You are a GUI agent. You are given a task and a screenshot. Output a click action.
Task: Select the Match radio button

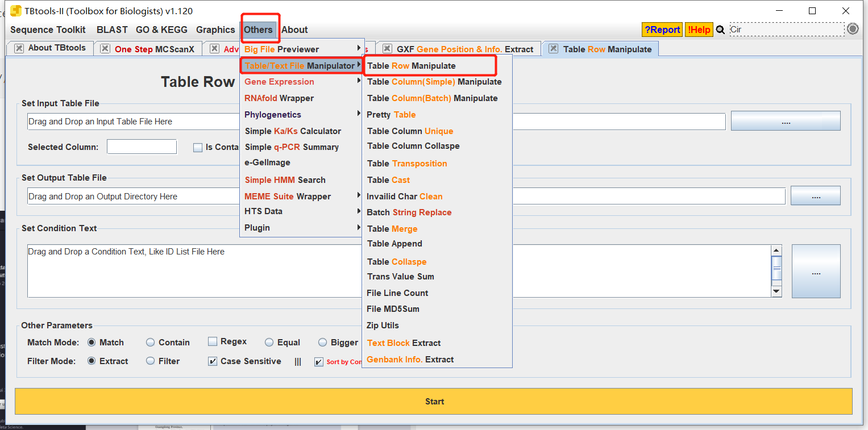coord(92,343)
